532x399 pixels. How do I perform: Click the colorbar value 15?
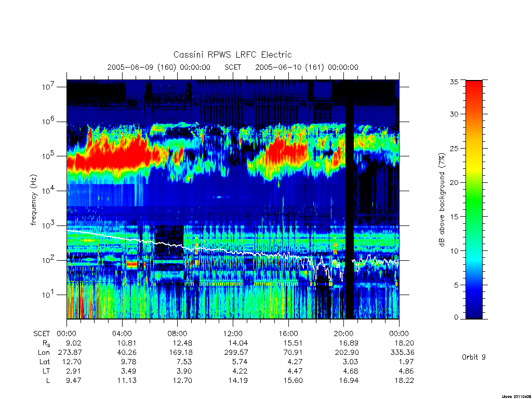pos(454,217)
